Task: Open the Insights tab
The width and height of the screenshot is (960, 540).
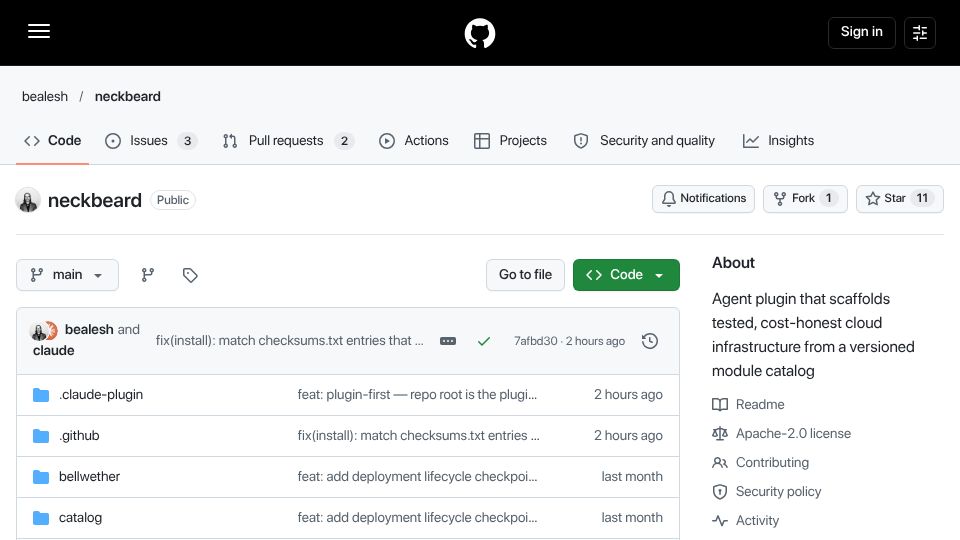Action: coord(778,141)
